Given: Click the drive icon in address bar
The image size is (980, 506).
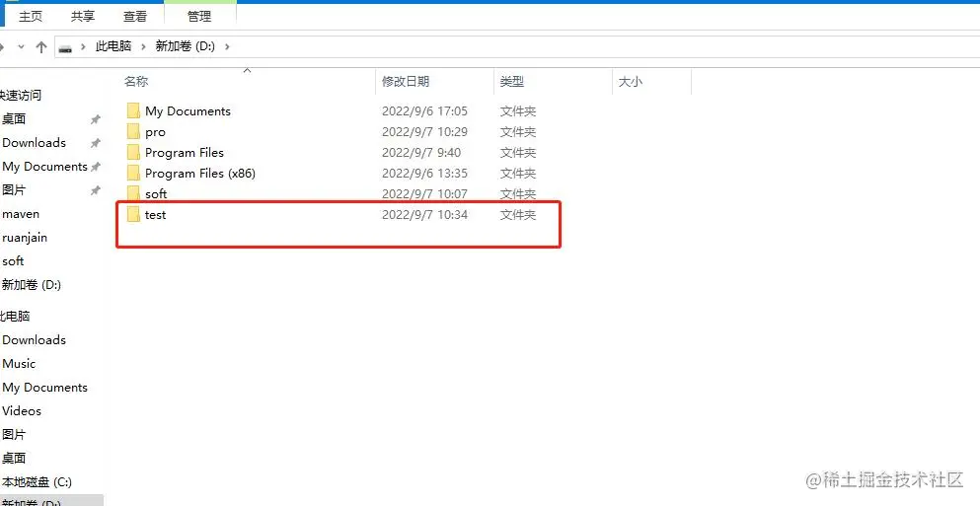Looking at the screenshot, I should [65, 47].
